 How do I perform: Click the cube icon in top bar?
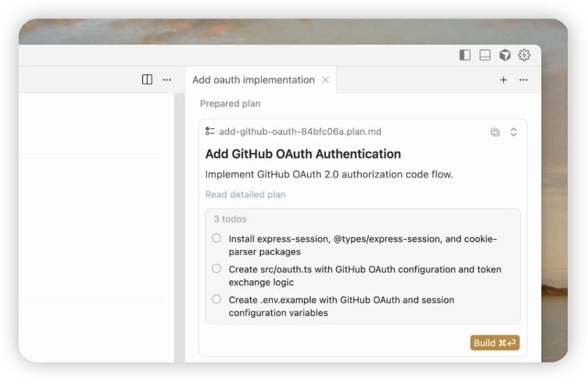[505, 55]
